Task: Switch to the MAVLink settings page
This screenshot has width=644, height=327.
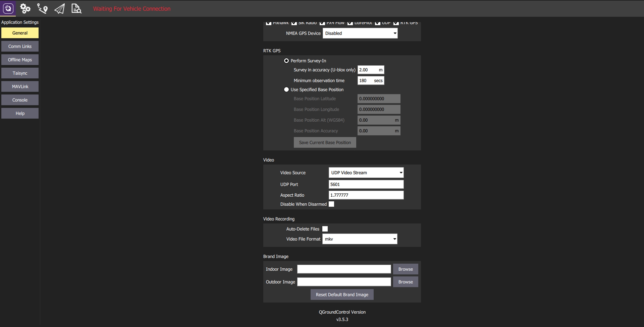Action: tap(20, 86)
